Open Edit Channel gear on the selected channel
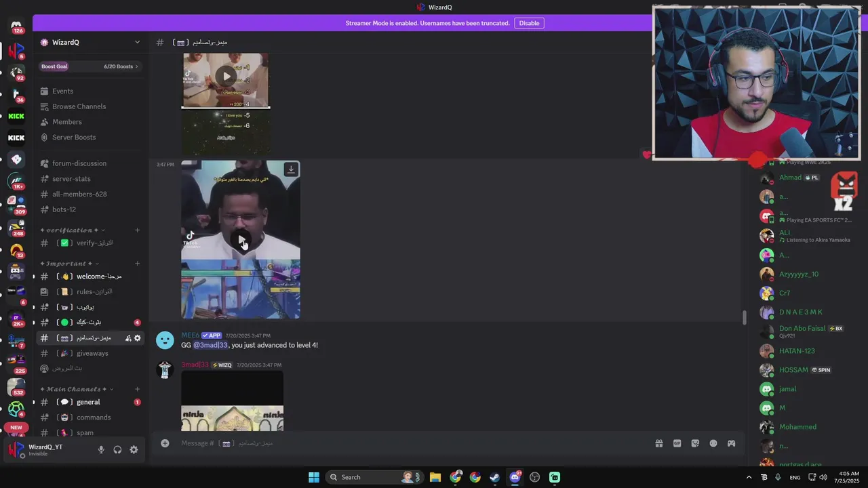The image size is (868, 488). pyautogui.click(x=137, y=338)
